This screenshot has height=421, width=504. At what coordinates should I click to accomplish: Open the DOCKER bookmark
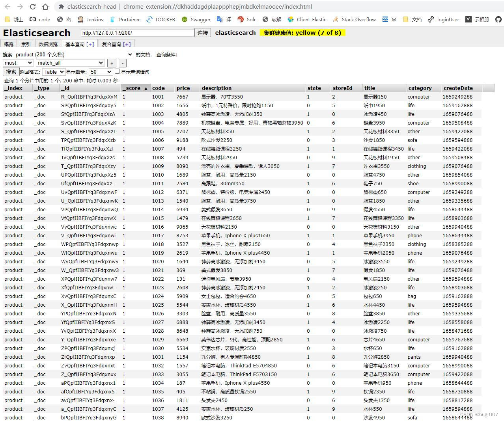[161, 19]
